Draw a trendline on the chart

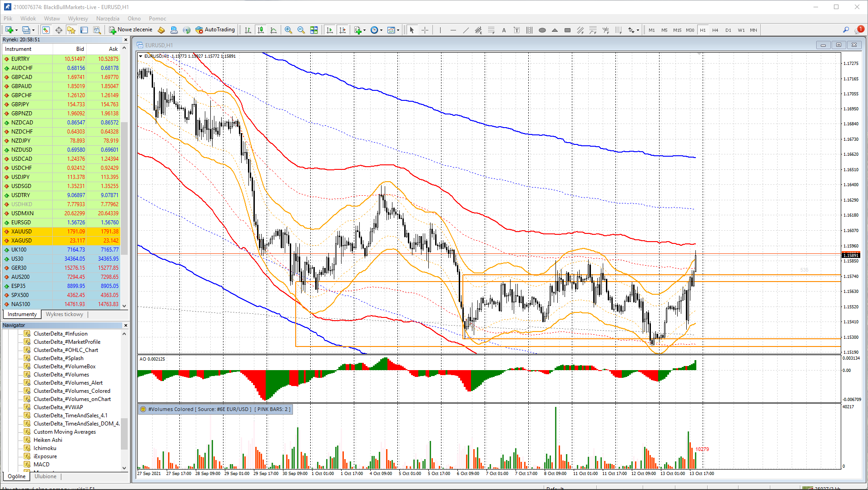[x=466, y=30]
